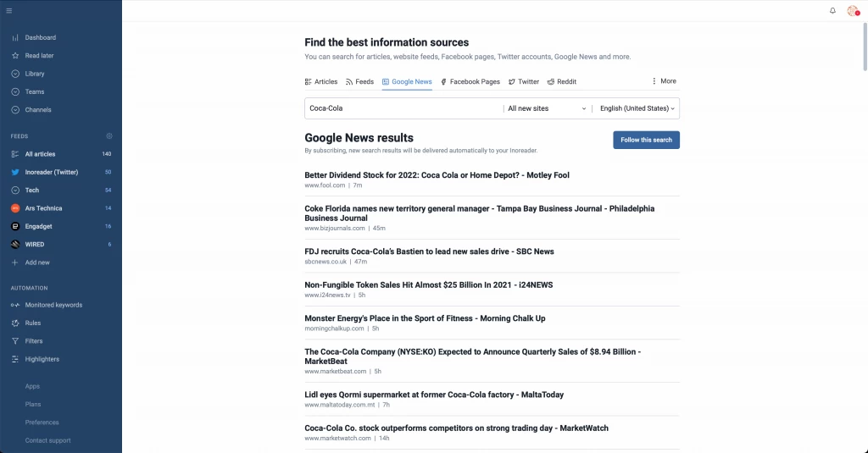The height and width of the screenshot is (453, 868).
Task: Click the Facebook Pages icon
Action: (x=443, y=82)
